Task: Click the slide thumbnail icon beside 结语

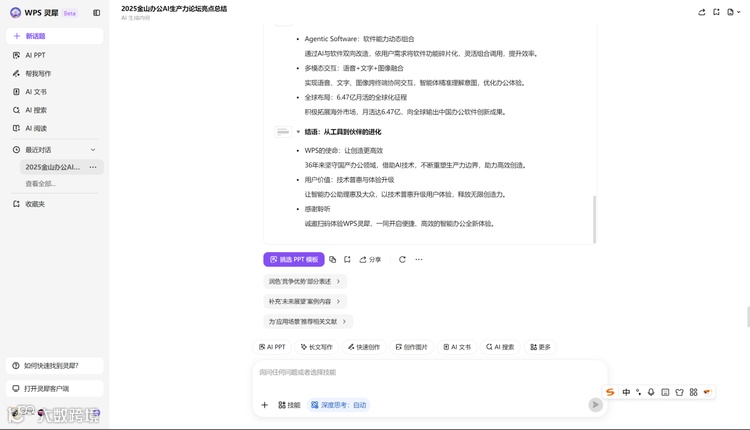Action: 283,132
